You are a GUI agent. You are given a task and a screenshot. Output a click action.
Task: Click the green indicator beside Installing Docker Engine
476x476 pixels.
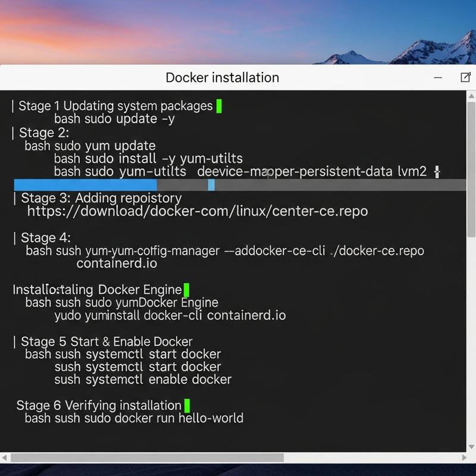(185, 289)
